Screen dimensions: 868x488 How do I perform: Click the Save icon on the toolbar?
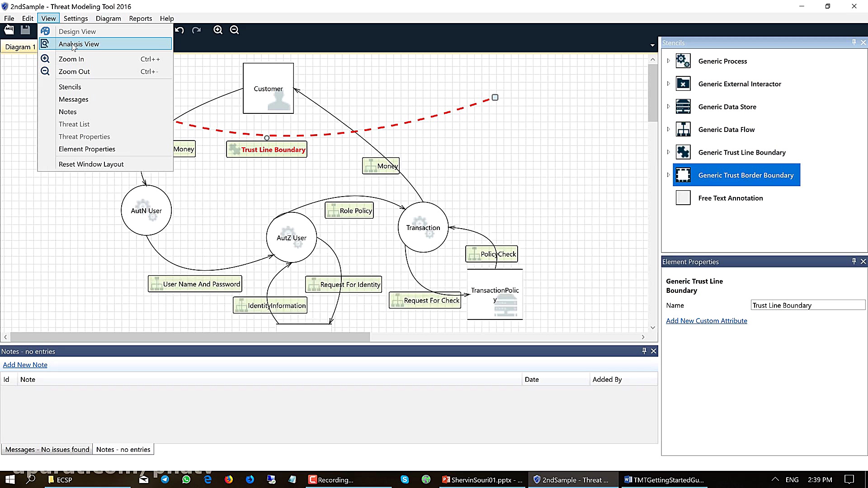tap(25, 30)
